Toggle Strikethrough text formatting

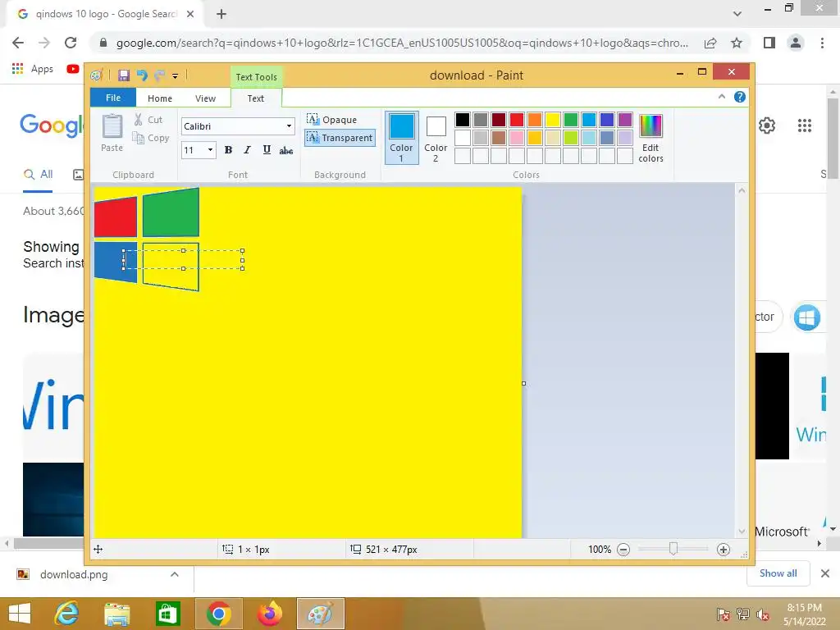(x=286, y=150)
